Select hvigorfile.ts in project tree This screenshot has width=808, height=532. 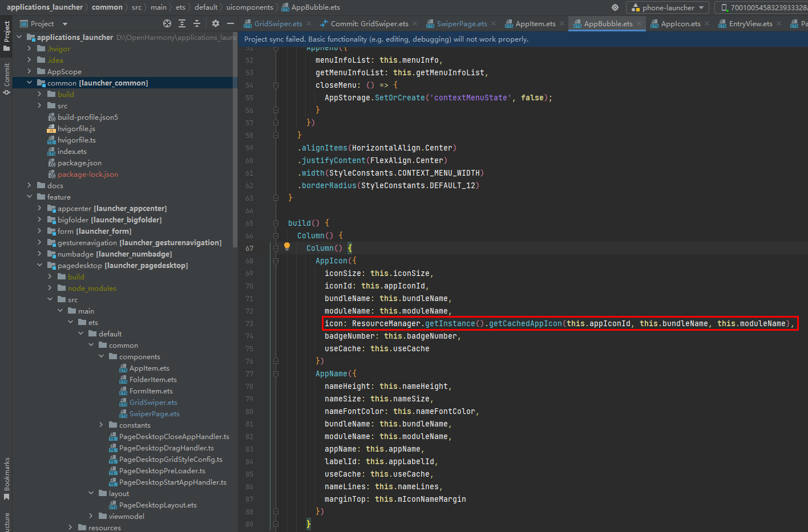pos(76,140)
